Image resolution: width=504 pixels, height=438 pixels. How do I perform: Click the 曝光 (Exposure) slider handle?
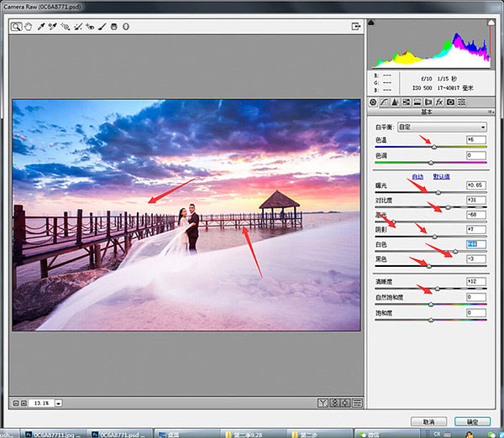pyautogui.click(x=438, y=192)
